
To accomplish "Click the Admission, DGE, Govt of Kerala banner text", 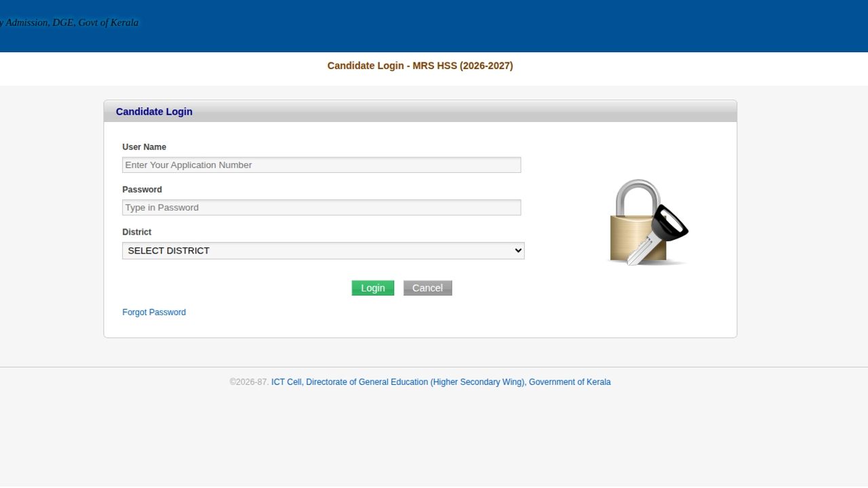I will click(x=69, y=23).
